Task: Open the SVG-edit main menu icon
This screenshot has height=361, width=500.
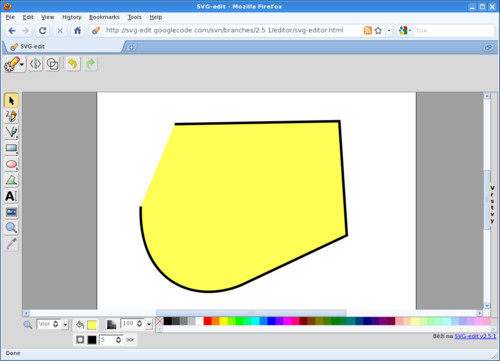Action: [12, 64]
